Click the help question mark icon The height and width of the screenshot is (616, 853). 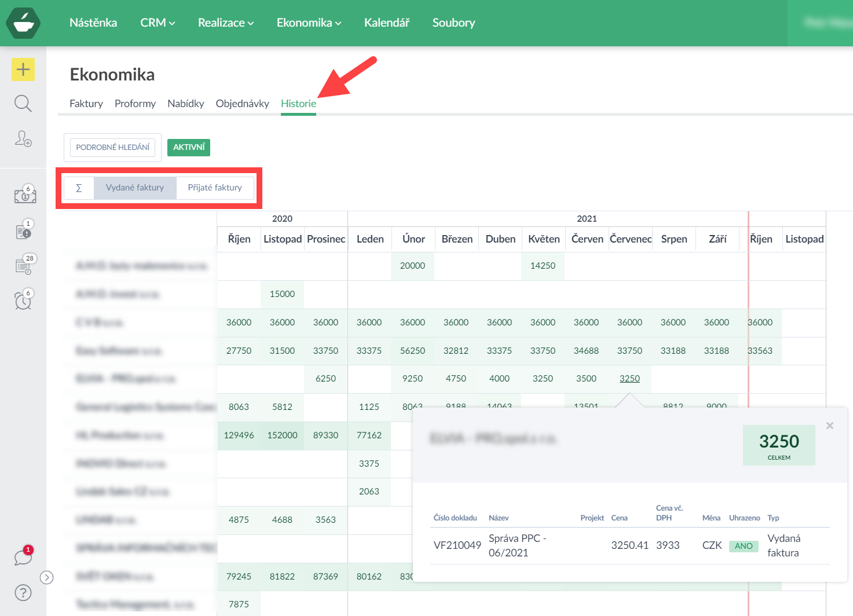[x=23, y=593]
